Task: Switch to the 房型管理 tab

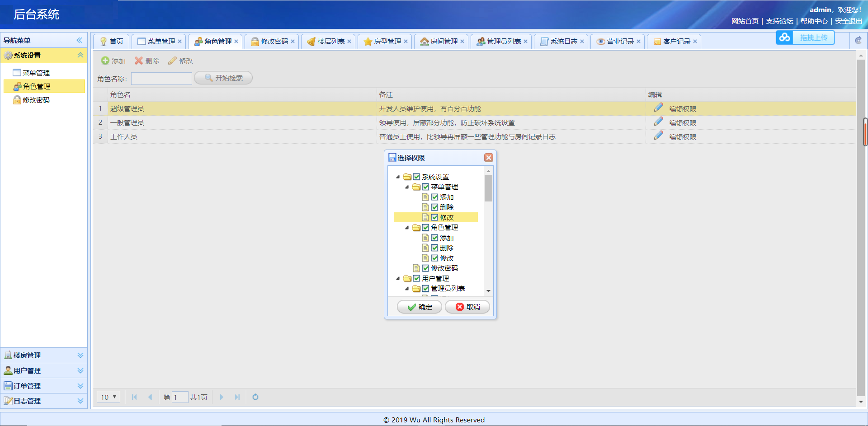Action: [x=385, y=41]
